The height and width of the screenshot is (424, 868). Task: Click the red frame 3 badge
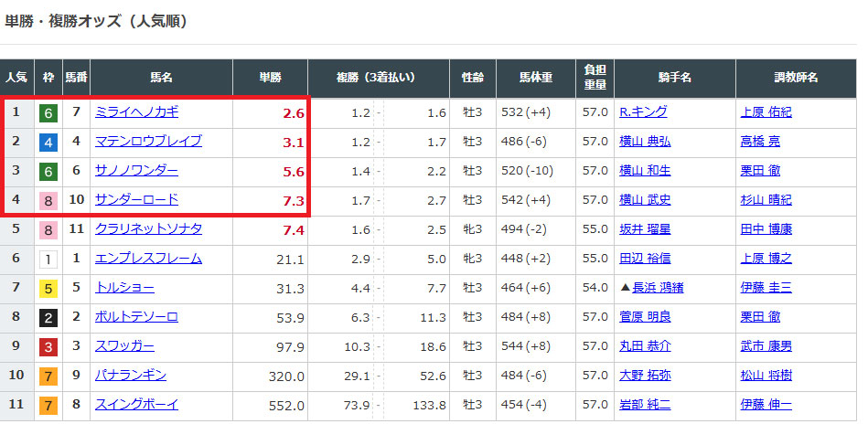[48, 347]
